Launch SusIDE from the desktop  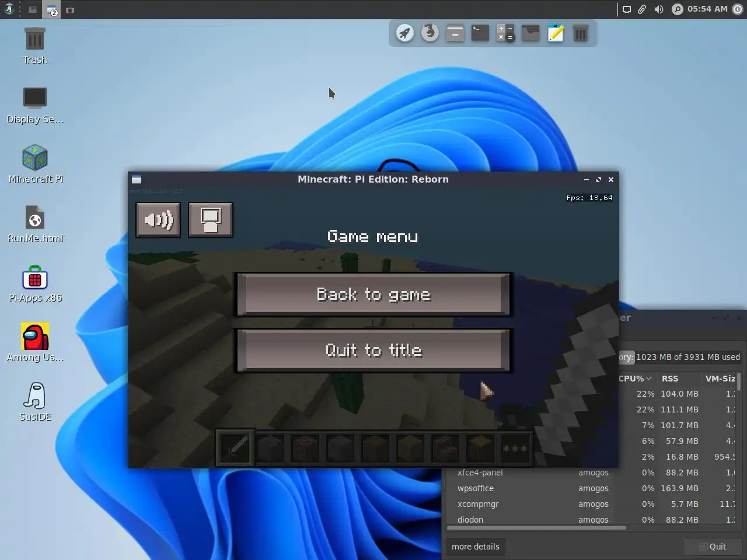tap(35, 402)
